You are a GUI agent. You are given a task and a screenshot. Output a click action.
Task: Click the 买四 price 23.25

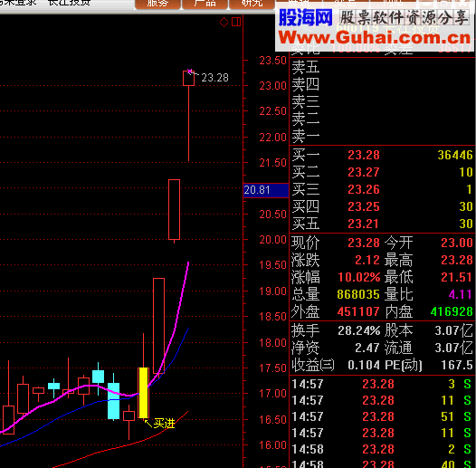[x=364, y=206]
